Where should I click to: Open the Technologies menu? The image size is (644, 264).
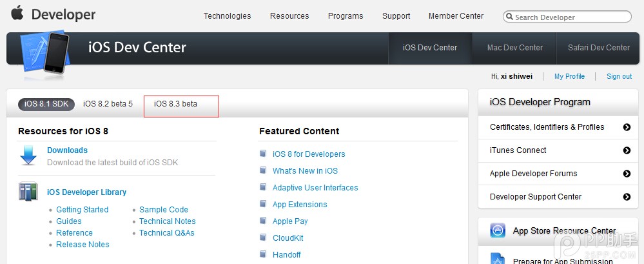click(228, 16)
